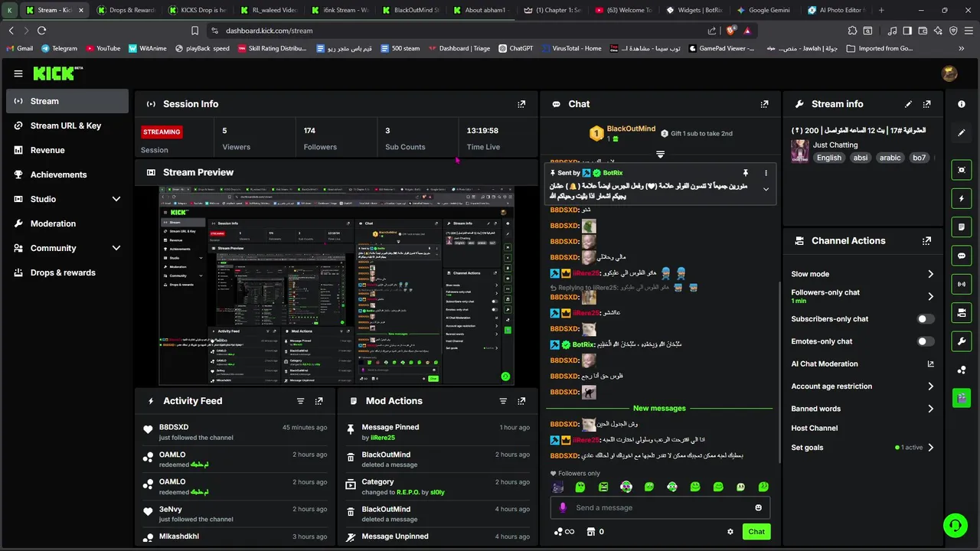Toggle mod actions wrench widget in the right rail
The height and width of the screenshot is (551, 980).
(x=962, y=341)
